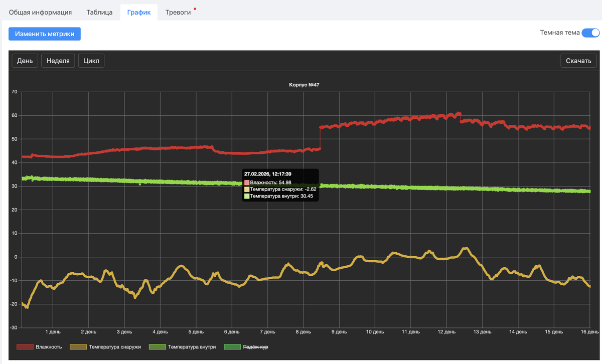Click the Скачать button

578,61
